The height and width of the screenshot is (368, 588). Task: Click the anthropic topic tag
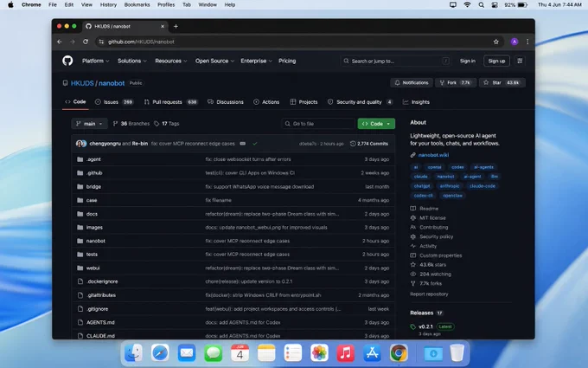[450, 186]
